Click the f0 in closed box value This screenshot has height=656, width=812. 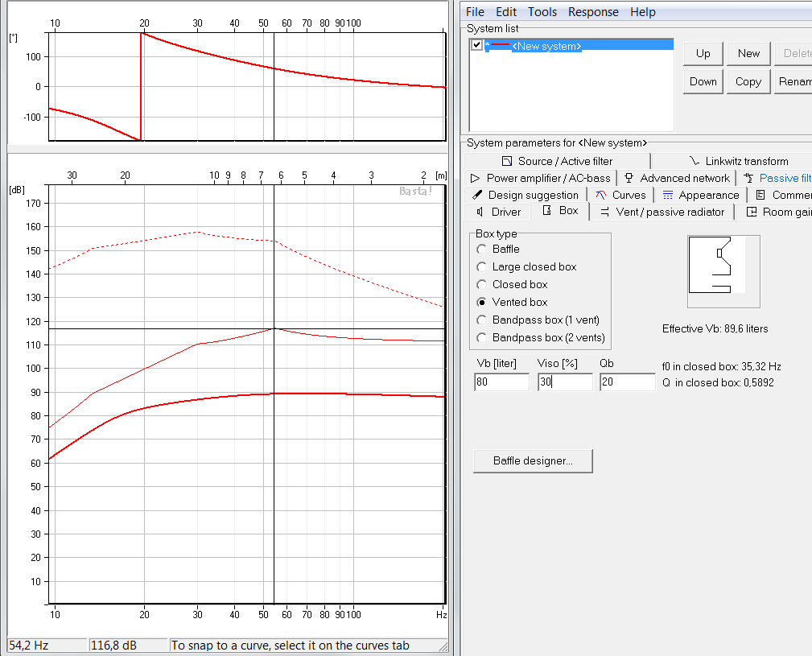(x=721, y=366)
